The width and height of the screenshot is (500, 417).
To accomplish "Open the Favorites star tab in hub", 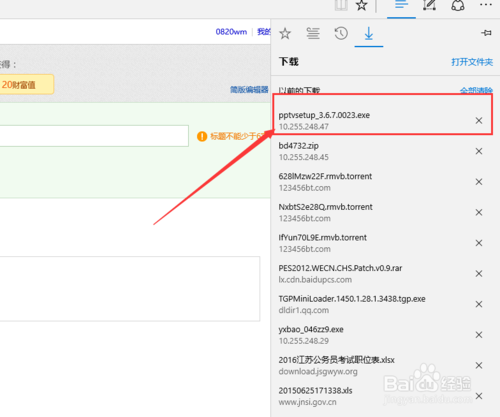I will 285,33.
